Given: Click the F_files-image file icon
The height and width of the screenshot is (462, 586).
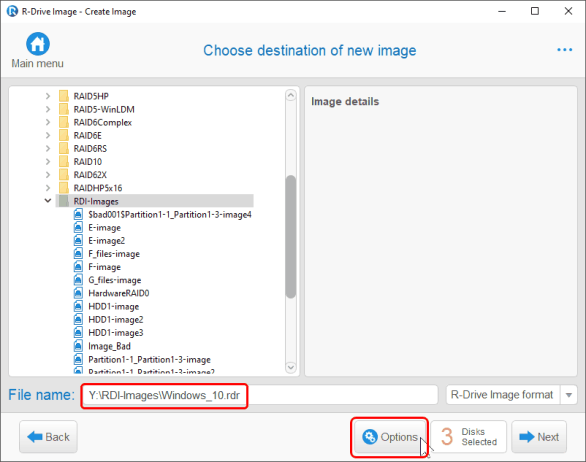Looking at the screenshot, I should point(78,253).
